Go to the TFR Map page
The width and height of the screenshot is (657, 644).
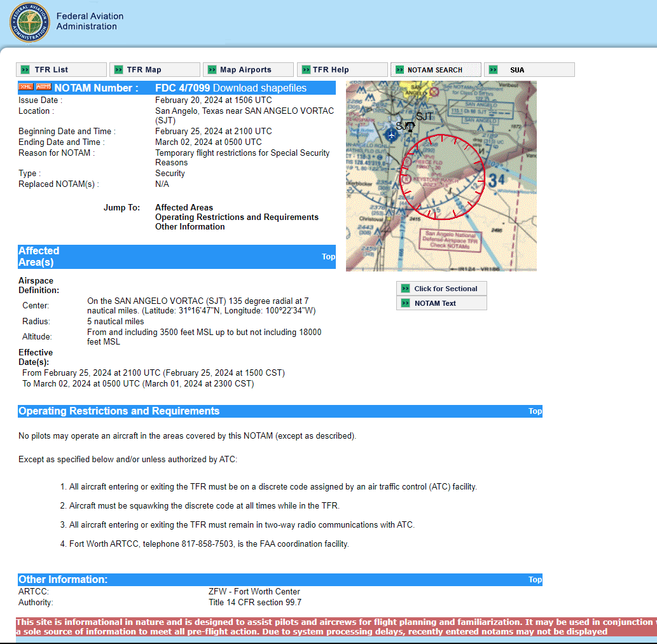click(x=155, y=69)
